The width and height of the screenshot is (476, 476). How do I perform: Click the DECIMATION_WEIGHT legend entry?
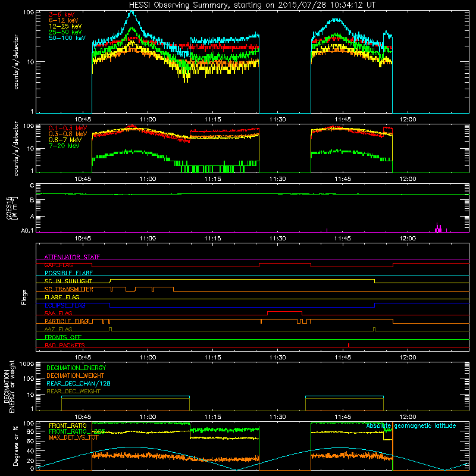click(x=76, y=375)
